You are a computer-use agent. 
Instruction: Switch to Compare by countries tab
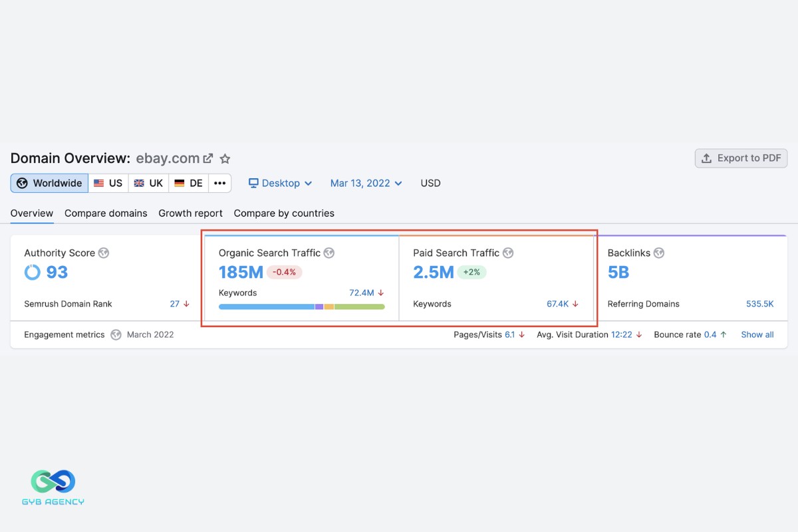tap(284, 213)
